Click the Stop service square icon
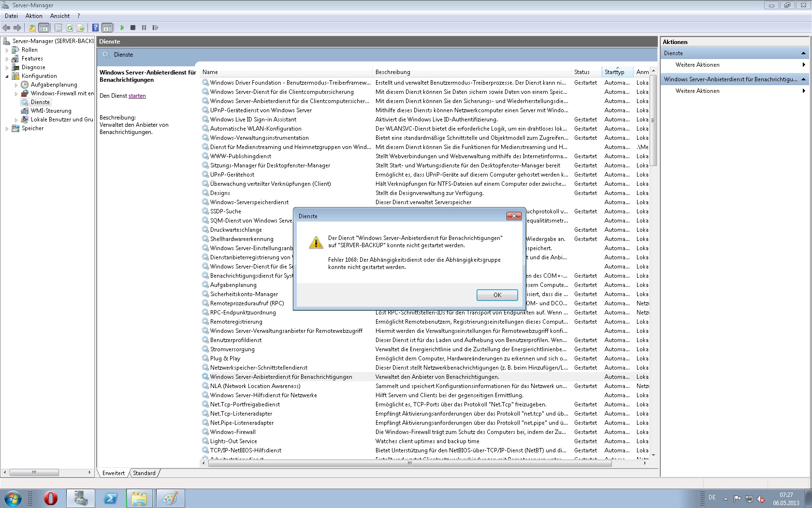The width and height of the screenshot is (812, 508). point(133,28)
